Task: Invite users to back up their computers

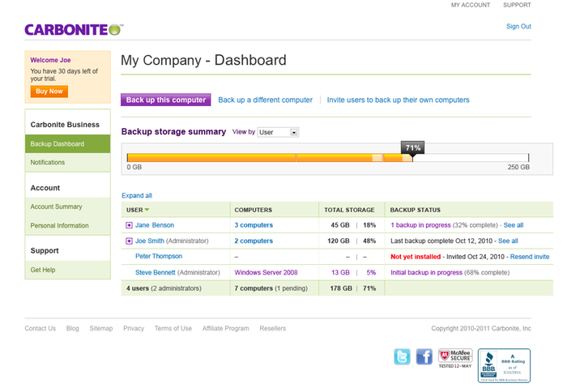Action: point(398,100)
